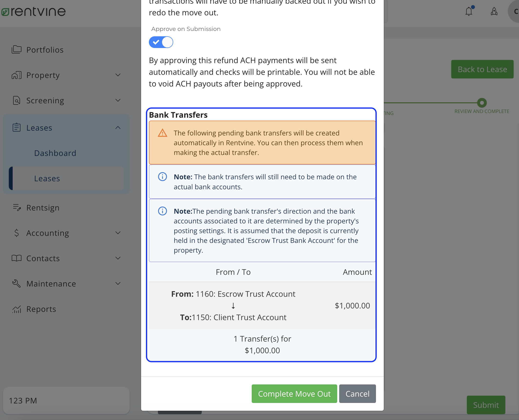Open the Portfolios section in the sidebar

click(45, 50)
